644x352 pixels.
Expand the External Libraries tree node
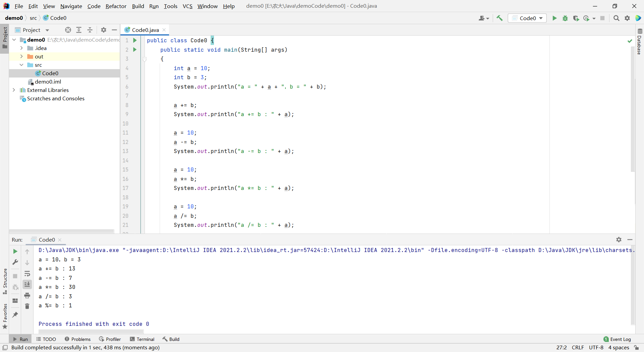pos(14,90)
